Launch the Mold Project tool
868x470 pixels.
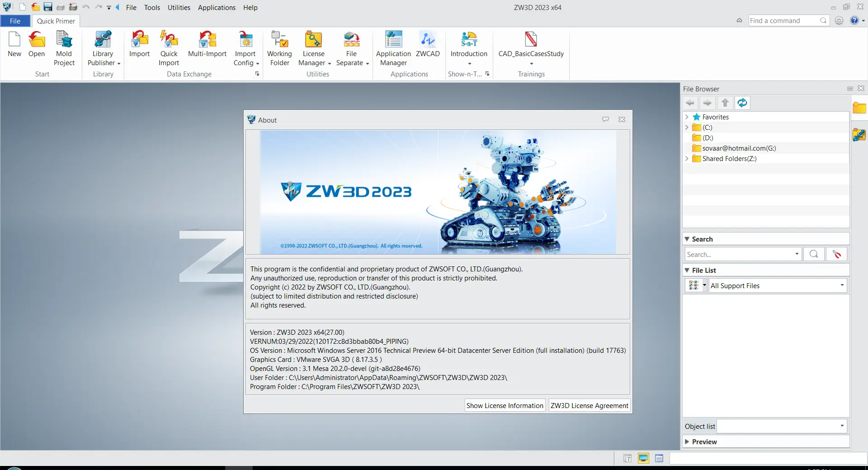tap(64, 48)
